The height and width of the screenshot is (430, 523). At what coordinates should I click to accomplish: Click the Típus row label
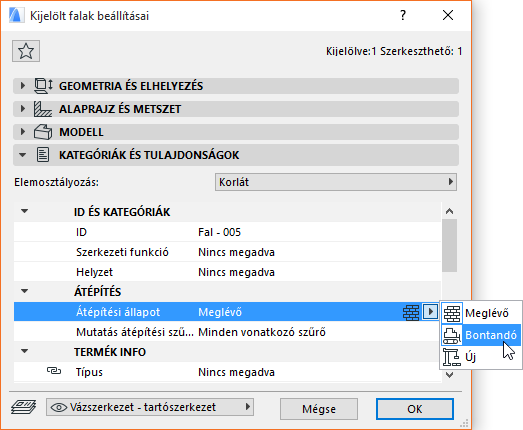tap(89, 372)
